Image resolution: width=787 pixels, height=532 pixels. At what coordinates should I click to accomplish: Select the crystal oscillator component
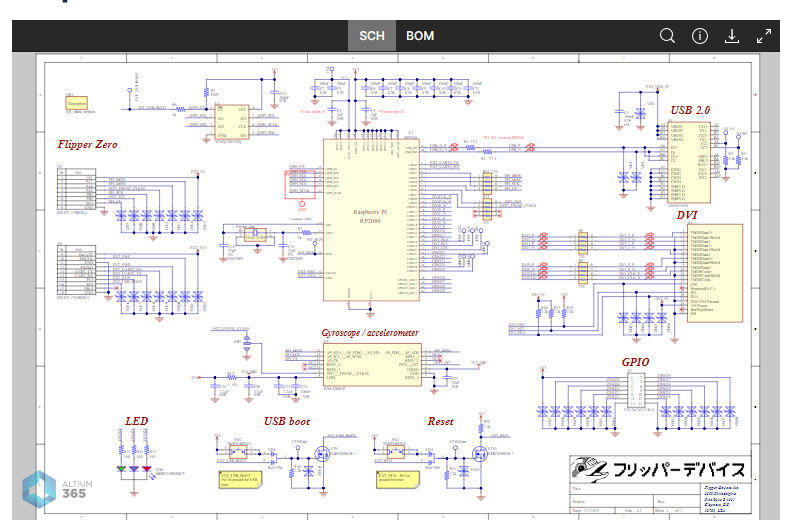[255, 235]
